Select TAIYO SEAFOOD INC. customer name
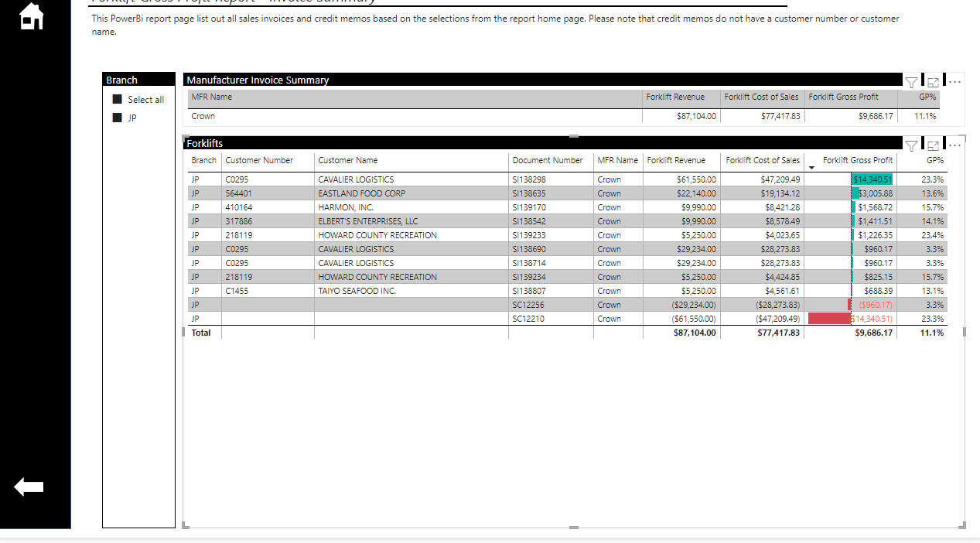 [x=357, y=291]
